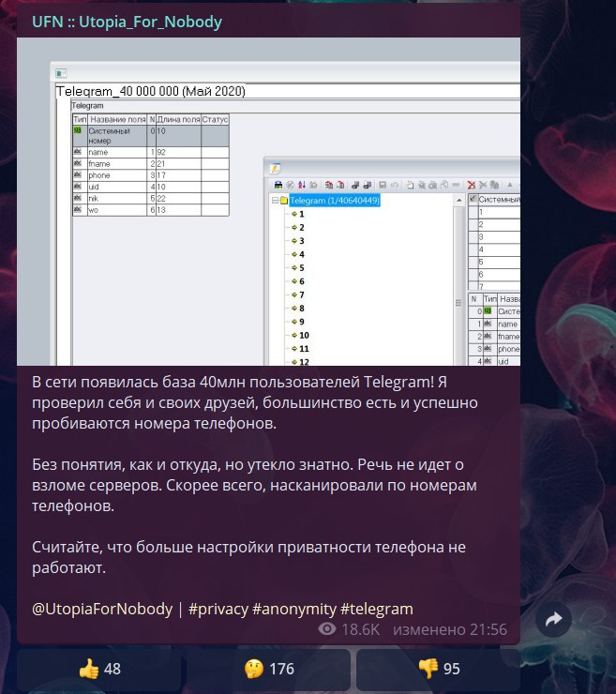616x694 pixels.
Task: Click the greyed save floppy toolbar icon
Action: [x=383, y=185]
